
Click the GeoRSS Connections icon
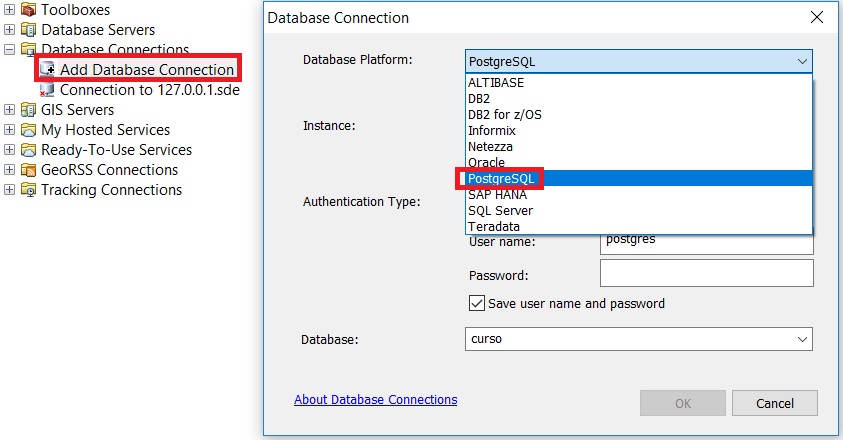28,170
